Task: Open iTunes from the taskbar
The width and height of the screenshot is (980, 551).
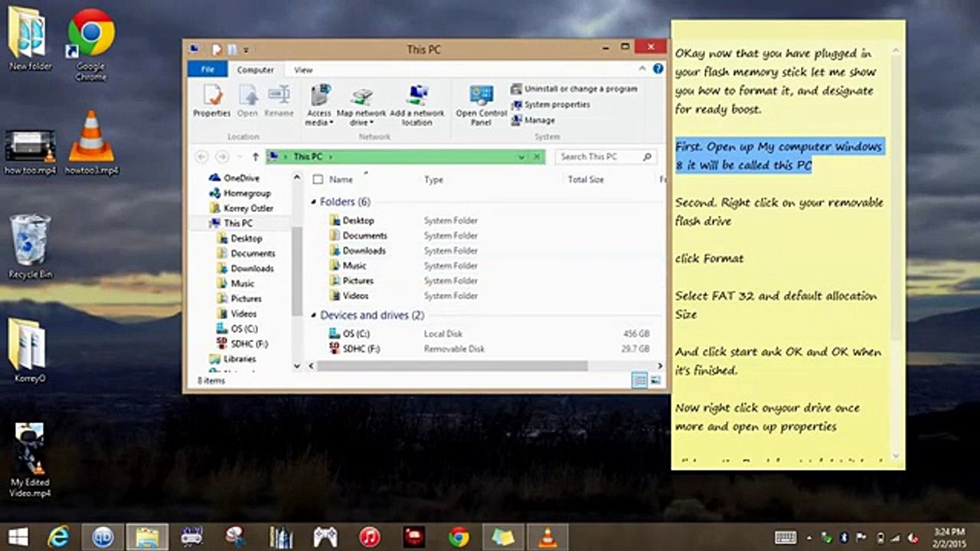Action: [x=370, y=536]
